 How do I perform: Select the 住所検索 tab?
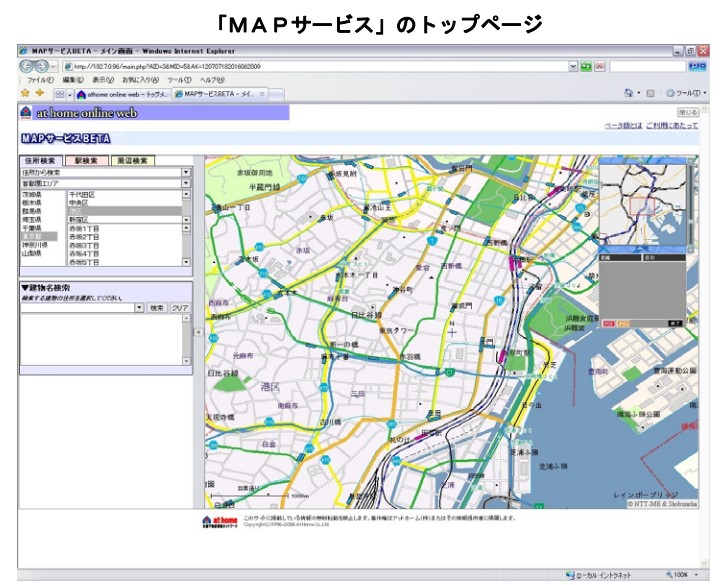[41, 161]
